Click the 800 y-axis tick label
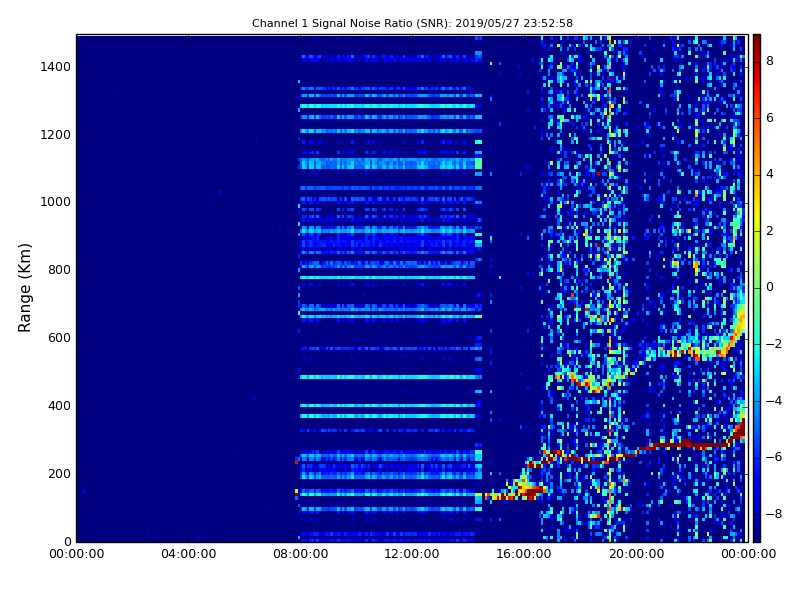This screenshot has height=600, width=800. (x=59, y=270)
